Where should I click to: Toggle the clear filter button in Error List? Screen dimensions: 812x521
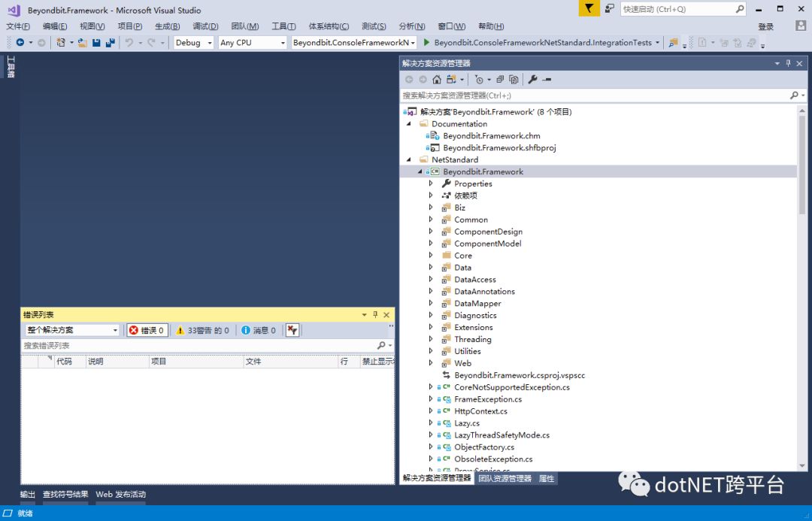(x=292, y=330)
